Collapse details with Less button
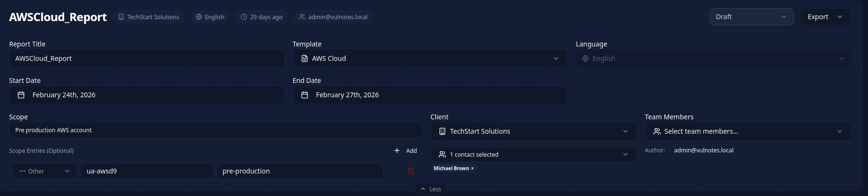This screenshot has height=196, width=868. 430,189
